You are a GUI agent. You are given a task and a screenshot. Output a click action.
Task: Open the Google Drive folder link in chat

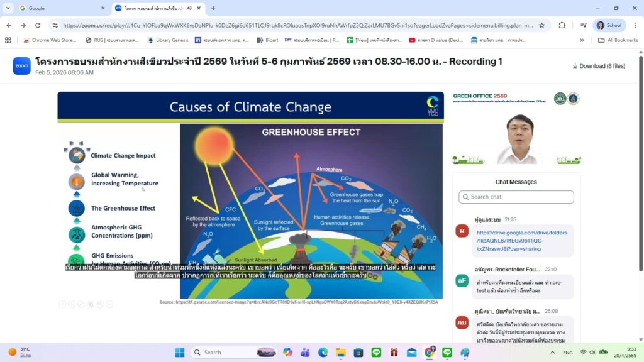513,240
